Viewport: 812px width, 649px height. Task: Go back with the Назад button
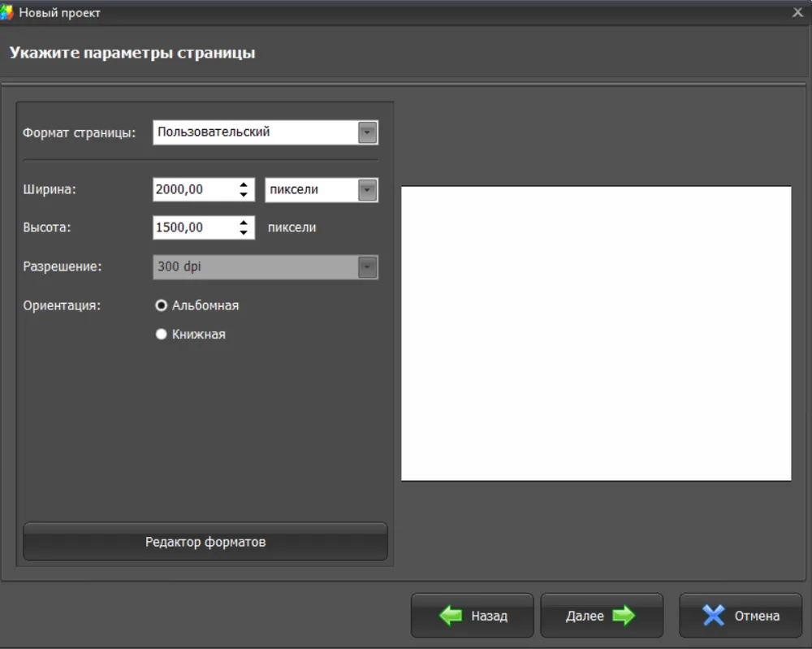473,616
